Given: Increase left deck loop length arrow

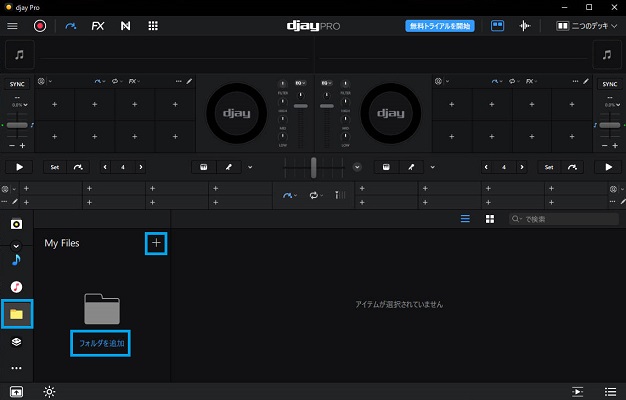Looking at the screenshot, I should 141,167.
